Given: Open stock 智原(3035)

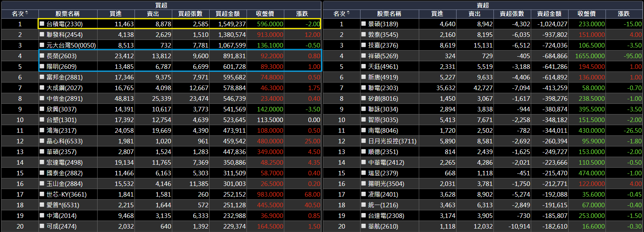Looking at the screenshot, I should 383,120.
